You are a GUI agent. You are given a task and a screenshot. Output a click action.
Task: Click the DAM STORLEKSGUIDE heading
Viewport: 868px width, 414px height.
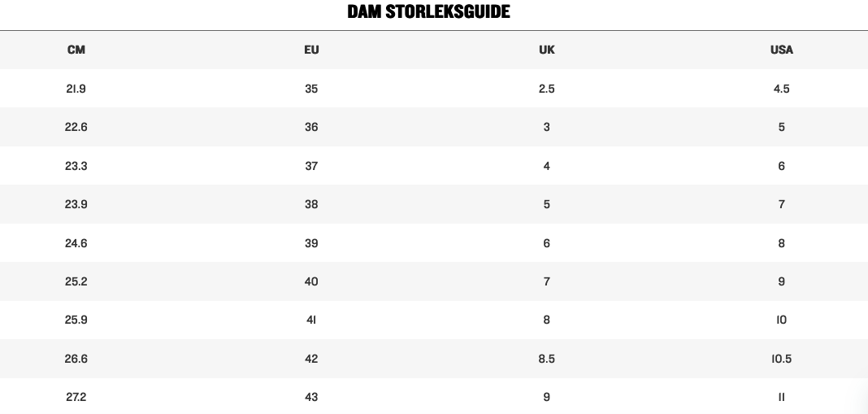coord(428,11)
